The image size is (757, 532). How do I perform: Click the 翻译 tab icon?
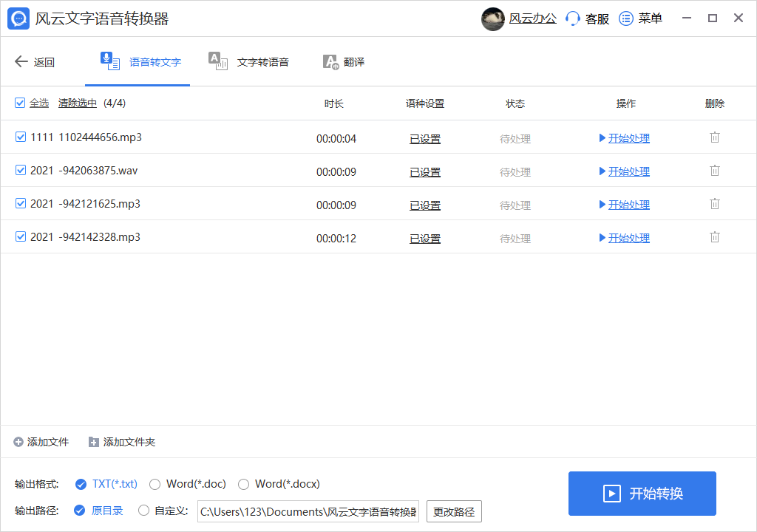click(x=331, y=62)
